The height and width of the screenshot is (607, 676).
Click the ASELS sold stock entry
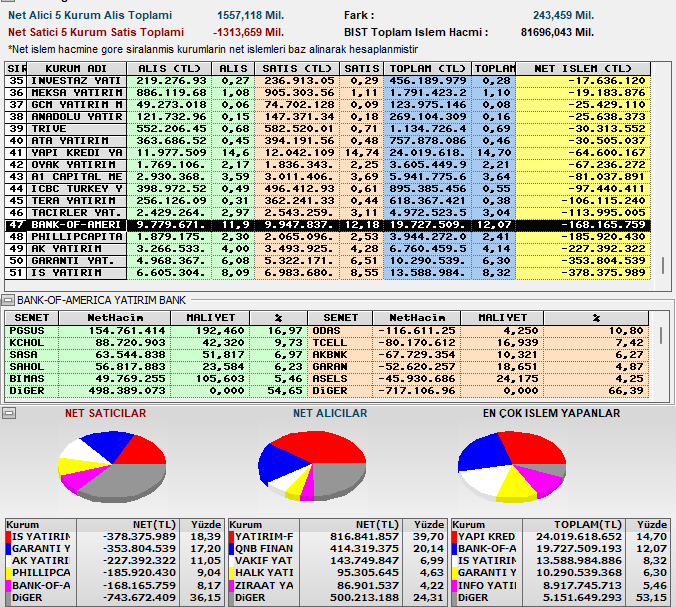pyautogui.click(x=478, y=379)
